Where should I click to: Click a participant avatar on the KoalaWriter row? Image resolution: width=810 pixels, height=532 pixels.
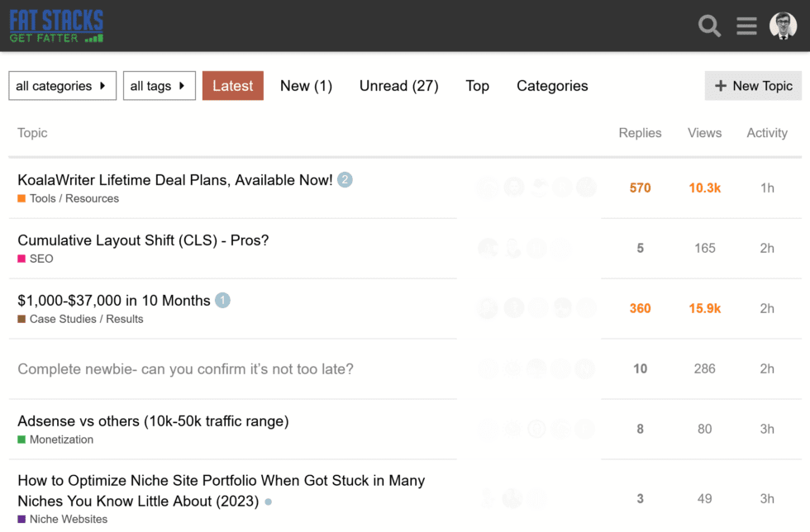[x=487, y=188]
